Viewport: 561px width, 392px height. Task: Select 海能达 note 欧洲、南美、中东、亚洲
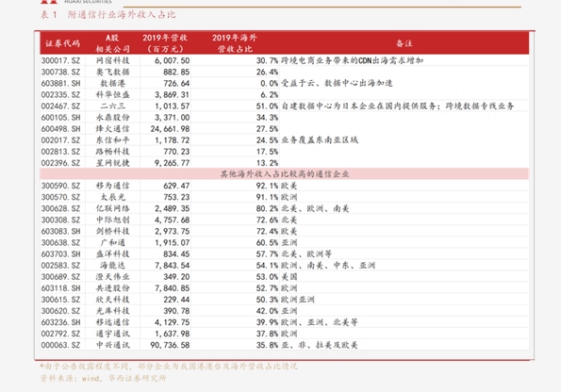328,266
